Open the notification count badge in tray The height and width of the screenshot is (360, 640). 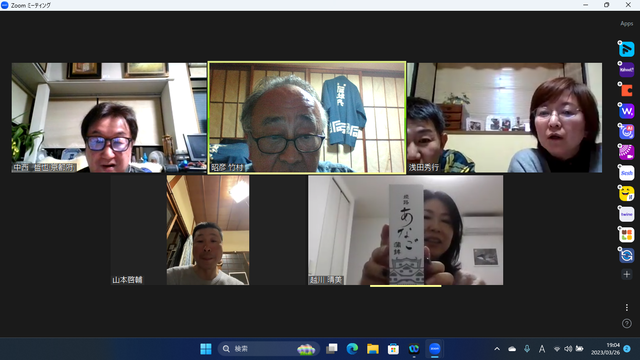627,349
